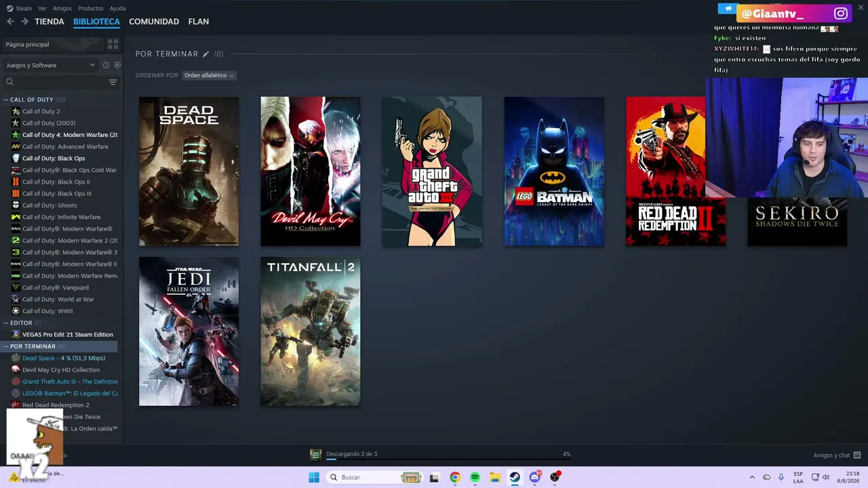Show hidden system tray icons
Image resolution: width=868 pixels, height=488 pixels.
click(752, 477)
